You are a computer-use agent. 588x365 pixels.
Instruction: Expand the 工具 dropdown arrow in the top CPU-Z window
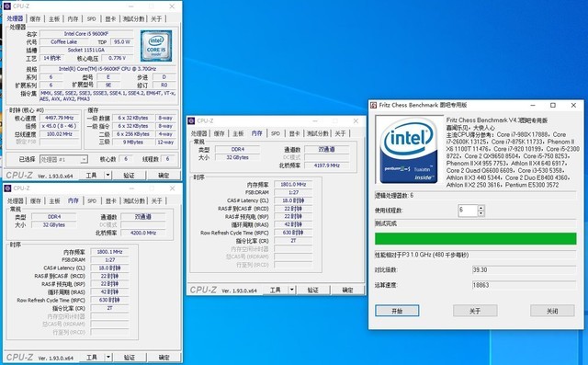pos(107,176)
